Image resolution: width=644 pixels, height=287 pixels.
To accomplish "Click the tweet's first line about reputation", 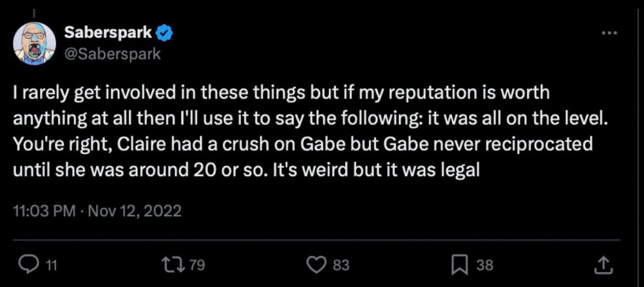I will point(281,93).
